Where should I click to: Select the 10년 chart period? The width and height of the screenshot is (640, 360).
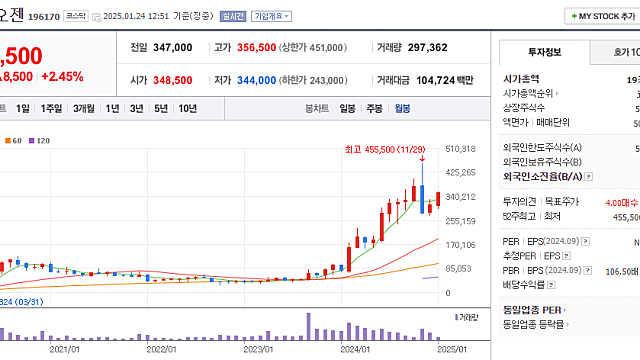(x=188, y=109)
